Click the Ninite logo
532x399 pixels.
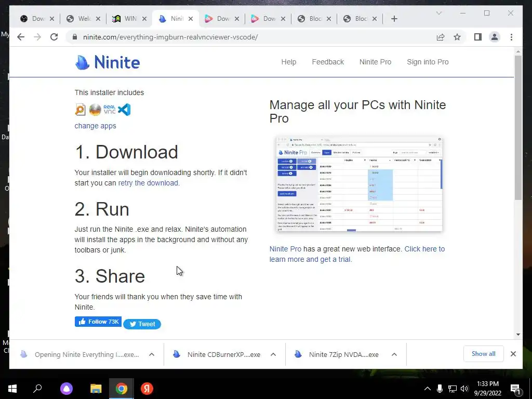(x=107, y=62)
